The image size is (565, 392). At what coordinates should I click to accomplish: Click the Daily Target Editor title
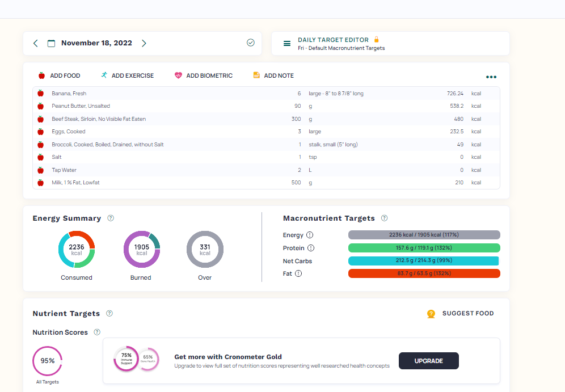pos(333,40)
